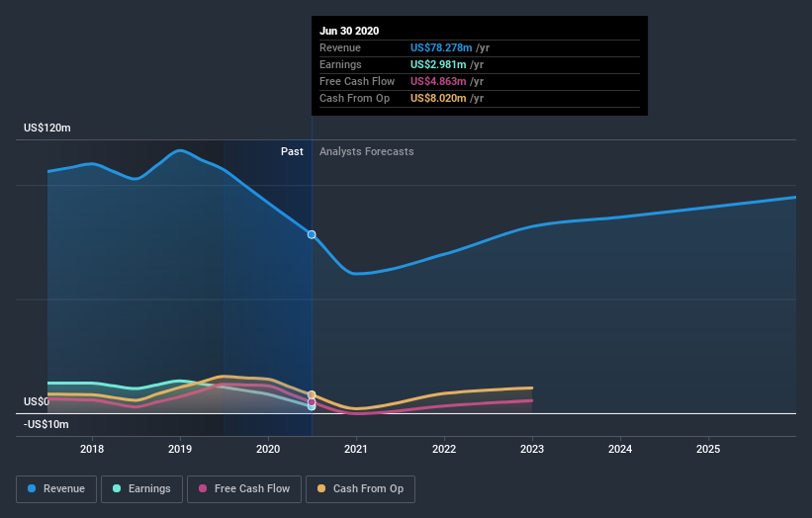Click the US$2.981m earnings value
The width and height of the screenshot is (812, 518).
pyautogui.click(x=438, y=64)
